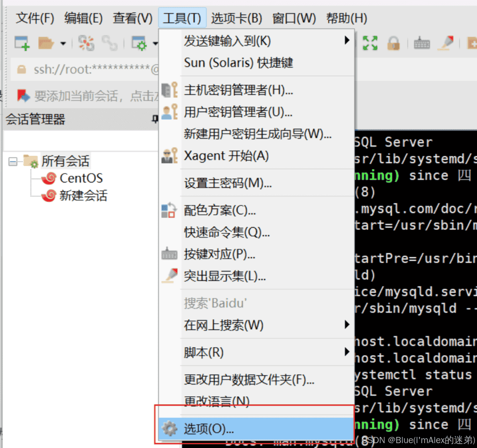Lock the screen with padlock icon
The image size is (477, 448).
(x=393, y=43)
